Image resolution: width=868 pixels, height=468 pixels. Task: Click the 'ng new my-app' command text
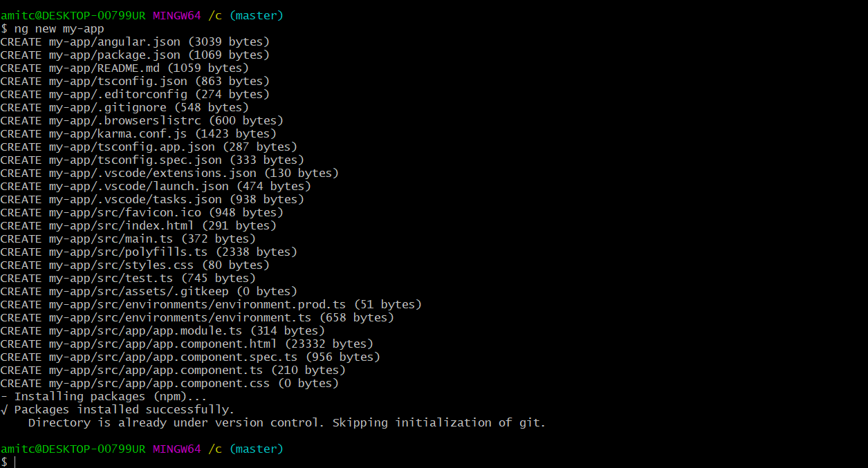[x=59, y=28]
